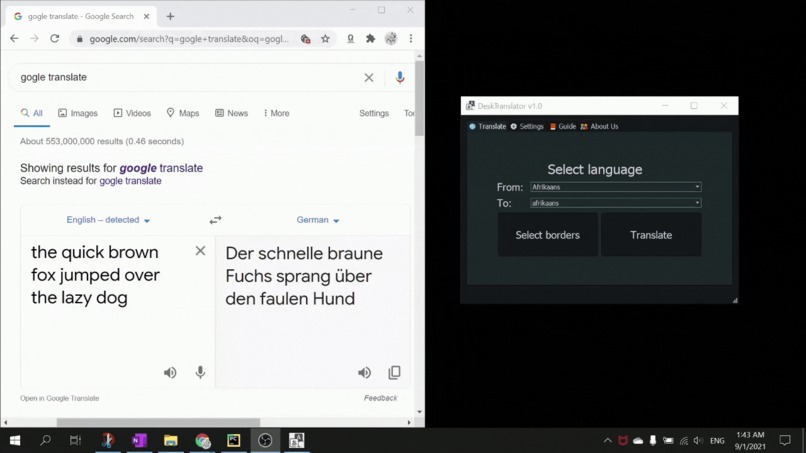This screenshot has width=806, height=453.
Task: Click the Feedback link
Action: tap(380, 398)
